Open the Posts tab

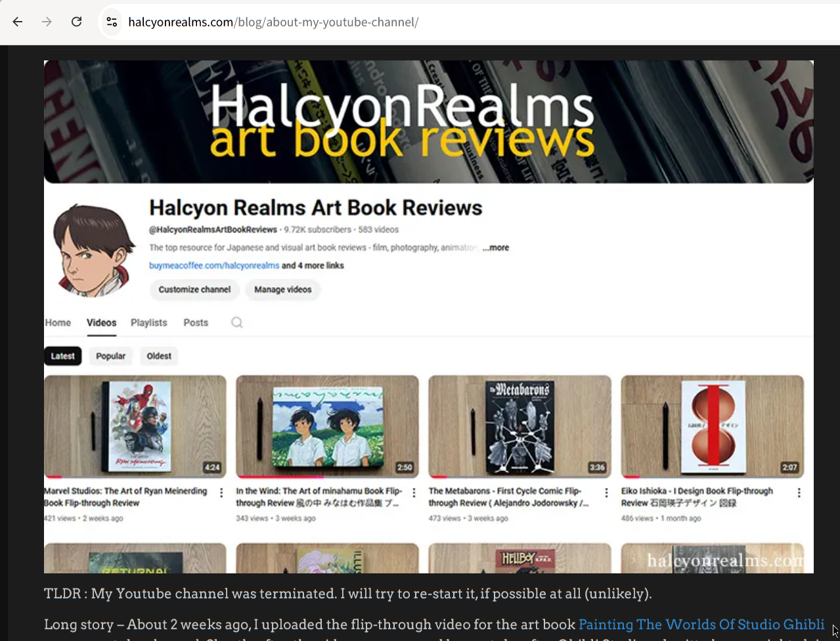tap(196, 322)
